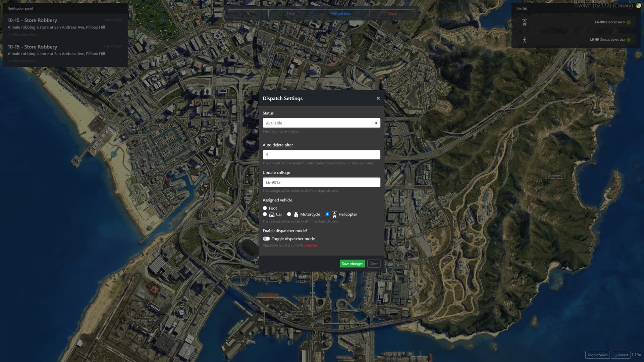Select Refresh blips in the top toolbar
This screenshot has height=362, width=644.
pos(341,13)
